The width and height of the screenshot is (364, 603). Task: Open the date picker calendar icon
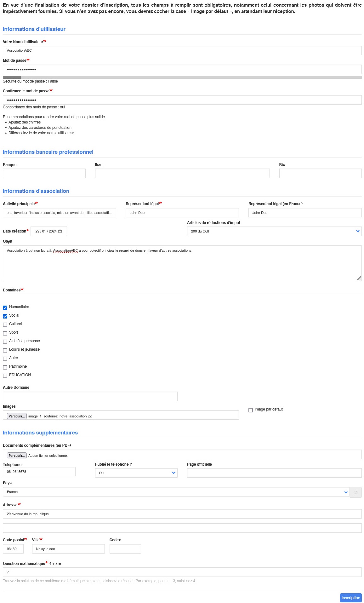point(60,231)
